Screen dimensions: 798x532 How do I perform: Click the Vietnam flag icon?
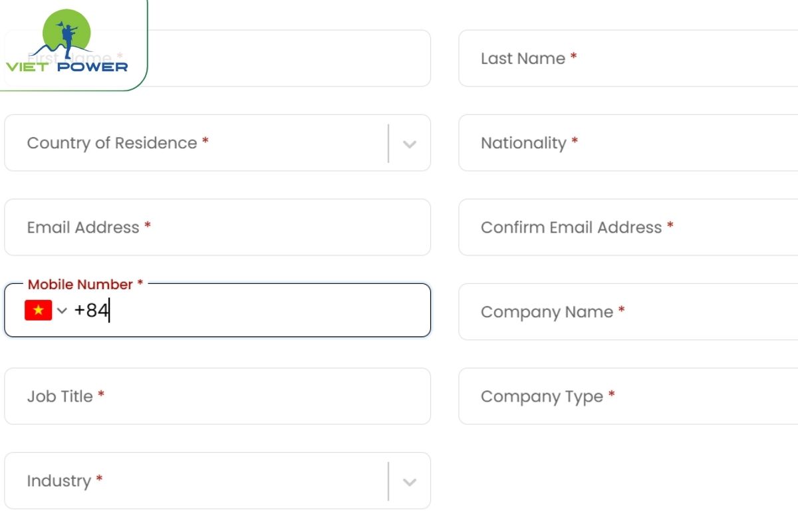click(x=38, y=311)
